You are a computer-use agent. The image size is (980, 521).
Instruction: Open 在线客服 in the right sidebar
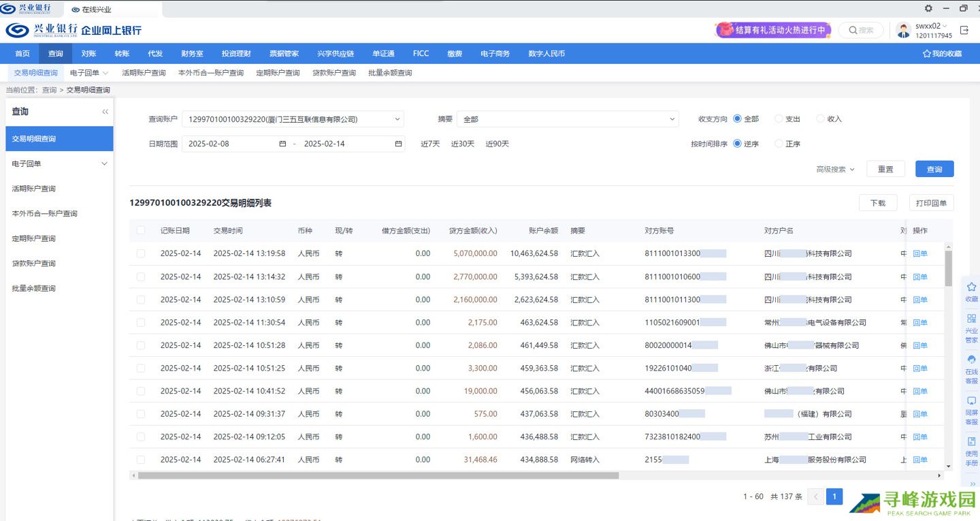coord(971,370)
